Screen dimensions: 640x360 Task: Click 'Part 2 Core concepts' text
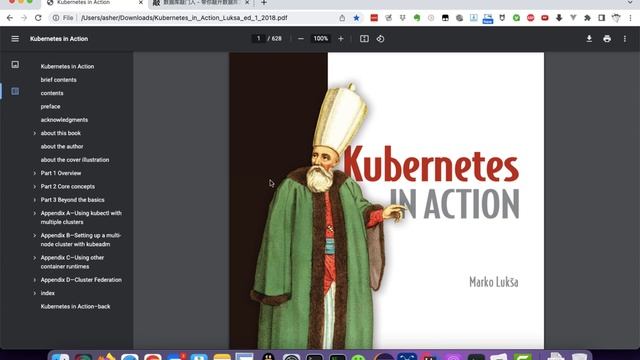point(67,187)
